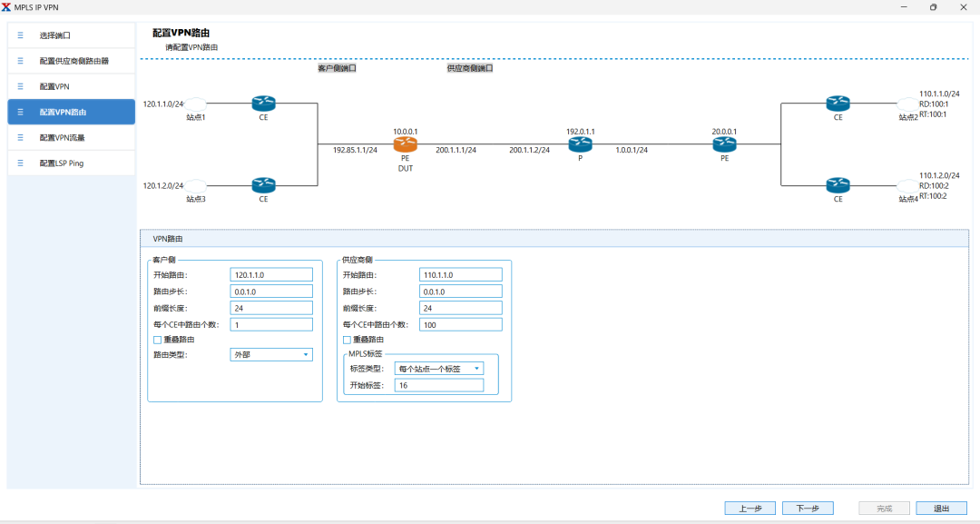
Task: Enable 重叠路由 checkbox in 供应商侧 group
Action: (347, 340)
